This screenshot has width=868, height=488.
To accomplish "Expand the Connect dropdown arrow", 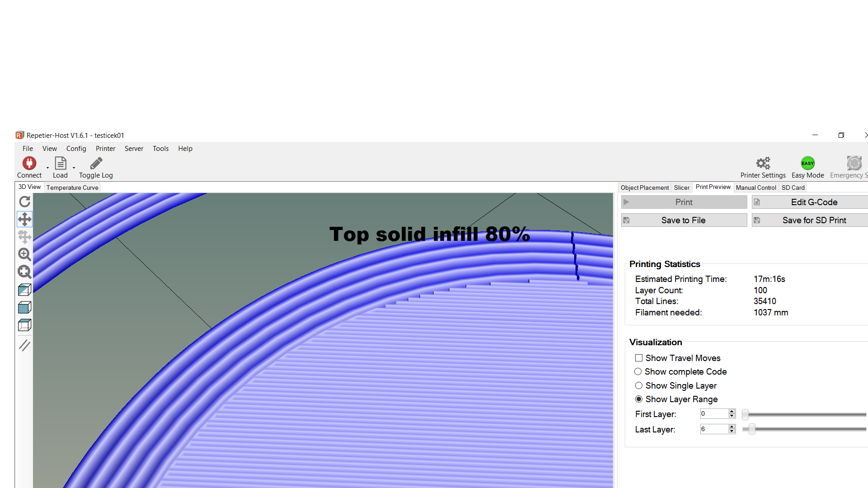I will pos(47,168).
